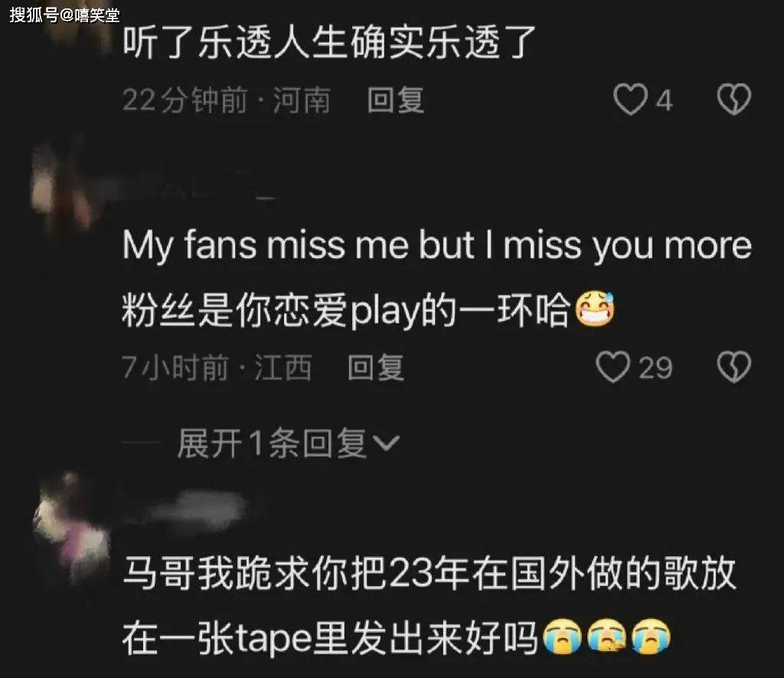Reply to the comment from 河南
This screenshot has height=678, width=784.
(396, 100)
